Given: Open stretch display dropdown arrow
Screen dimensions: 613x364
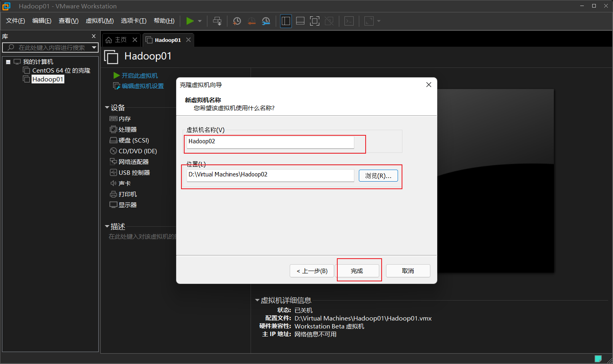Looking at the screenshot, I should [x=379, y=21].
